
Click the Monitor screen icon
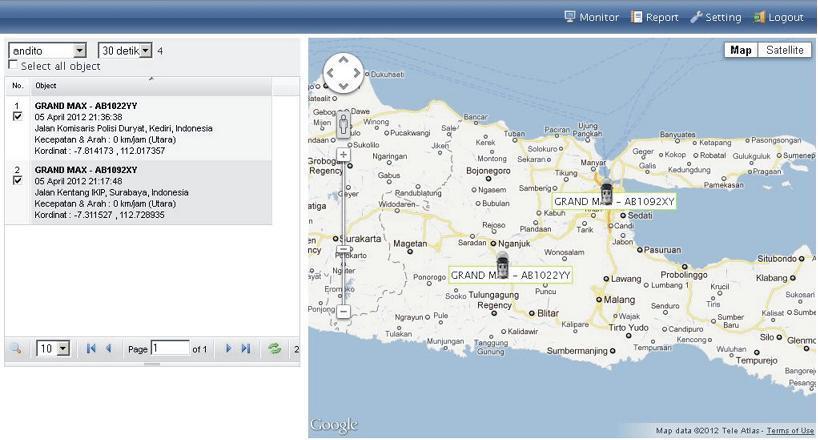pyautogui.click(x=570, y=17)
